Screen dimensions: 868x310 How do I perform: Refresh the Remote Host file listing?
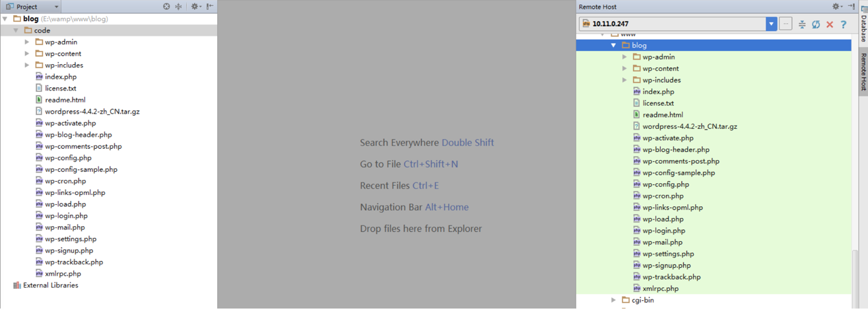[x=816, y=24]
